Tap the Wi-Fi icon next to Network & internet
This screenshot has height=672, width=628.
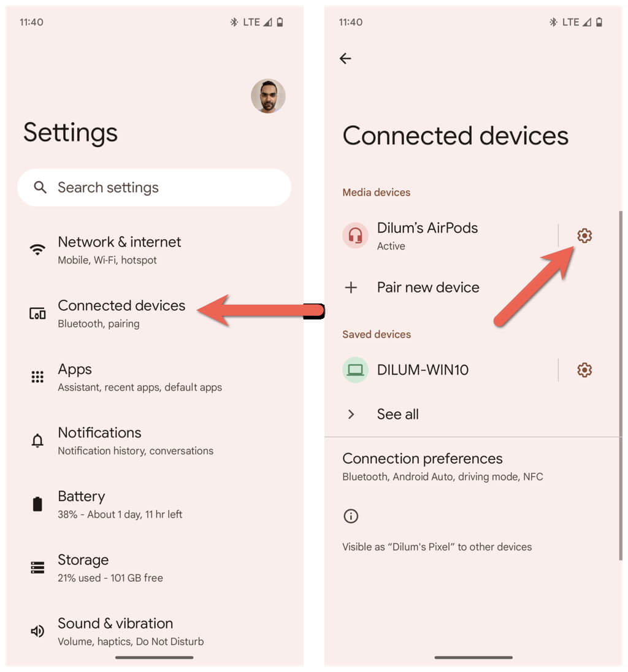[38, 250]
